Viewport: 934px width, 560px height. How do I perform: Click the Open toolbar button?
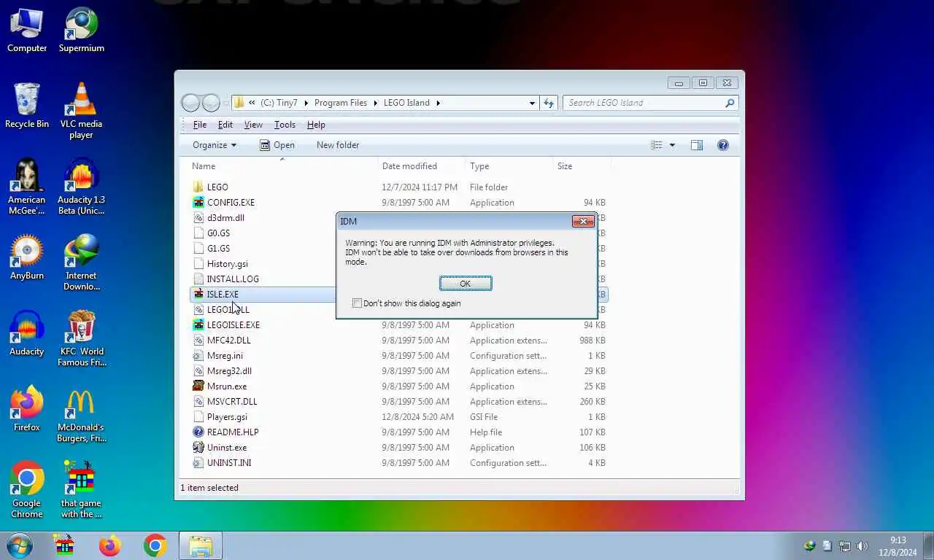point(277,145)
